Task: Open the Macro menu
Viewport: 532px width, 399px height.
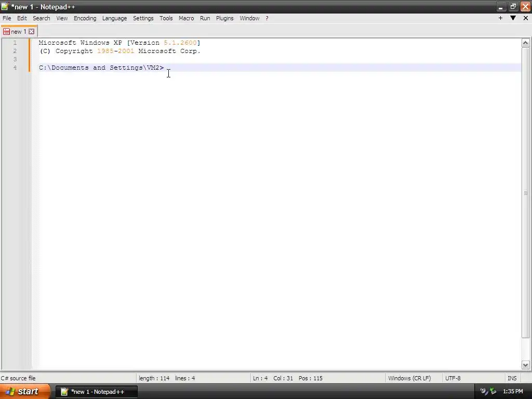Action: click(x=187, y=18)
